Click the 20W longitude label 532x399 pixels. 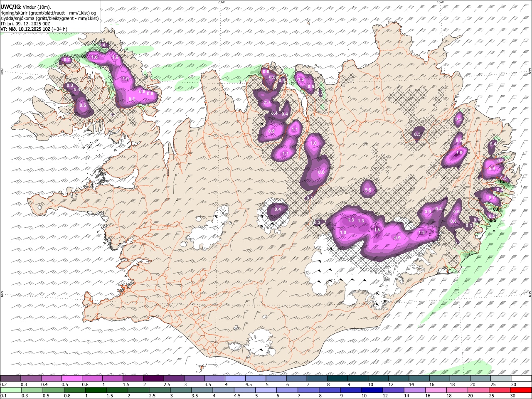pos(221,2)
